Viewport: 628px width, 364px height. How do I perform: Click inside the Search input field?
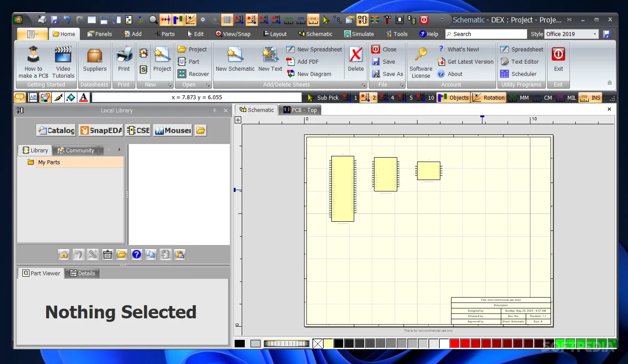(x=486, y=34)
